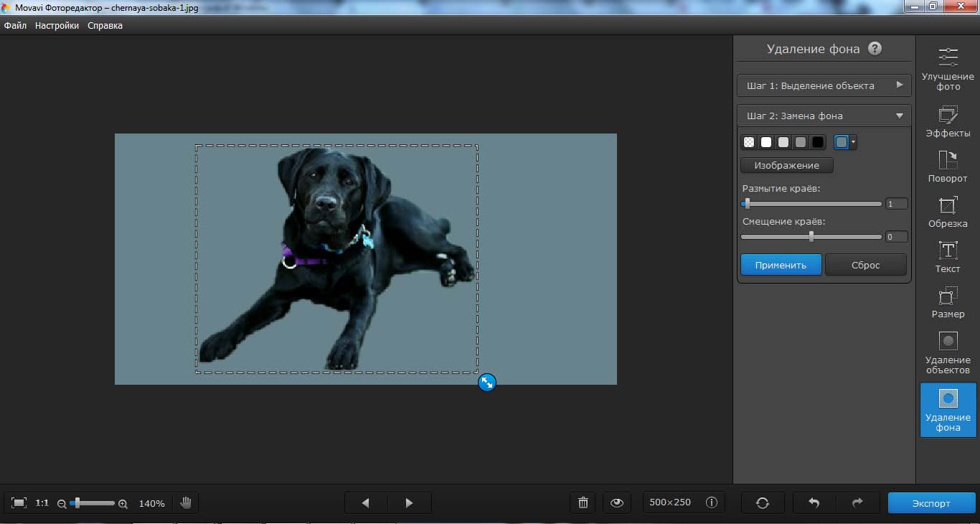Click the image info icon
Image resolution: width=980 pixels, height=524 pixels.
[x=712, y=502]
